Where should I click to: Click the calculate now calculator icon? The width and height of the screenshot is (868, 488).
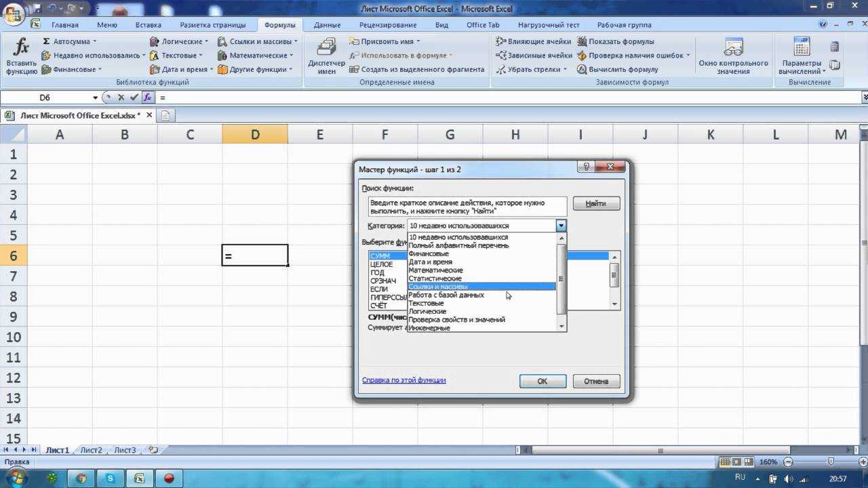835,47
